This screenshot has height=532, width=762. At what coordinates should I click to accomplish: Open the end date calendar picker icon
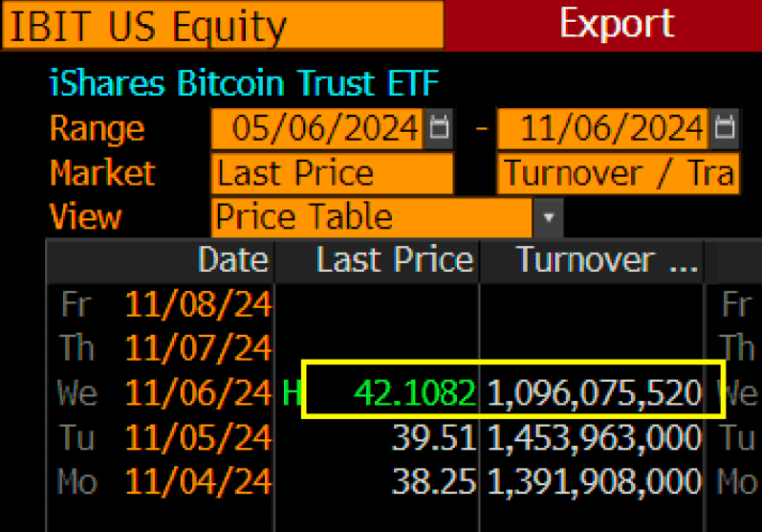[727, 128]
